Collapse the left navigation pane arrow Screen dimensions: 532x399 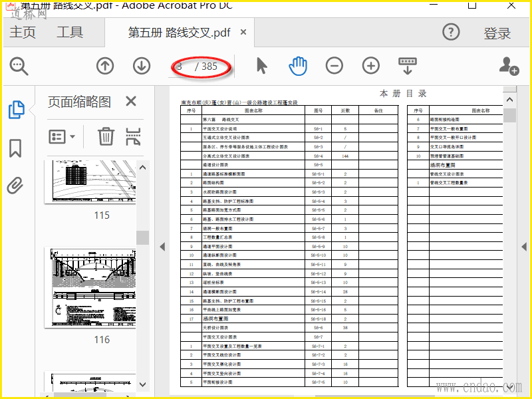pyautogui.click(x=162, y=247)
